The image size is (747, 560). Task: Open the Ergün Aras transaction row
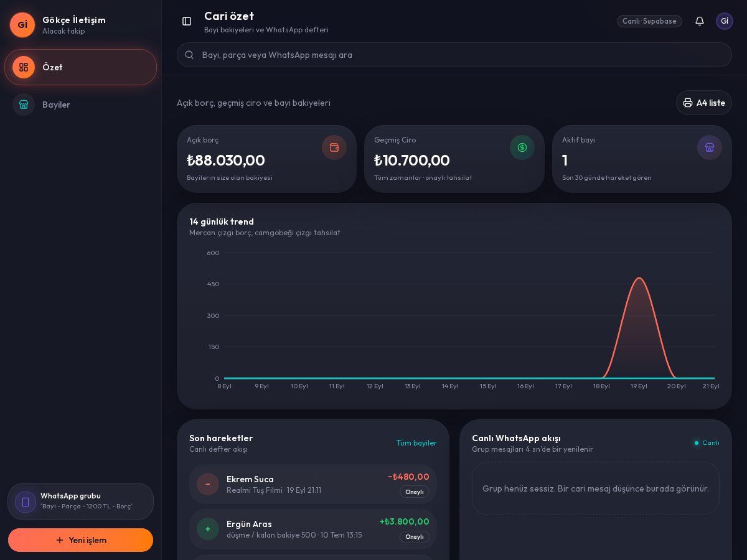(x=313, y=529)
